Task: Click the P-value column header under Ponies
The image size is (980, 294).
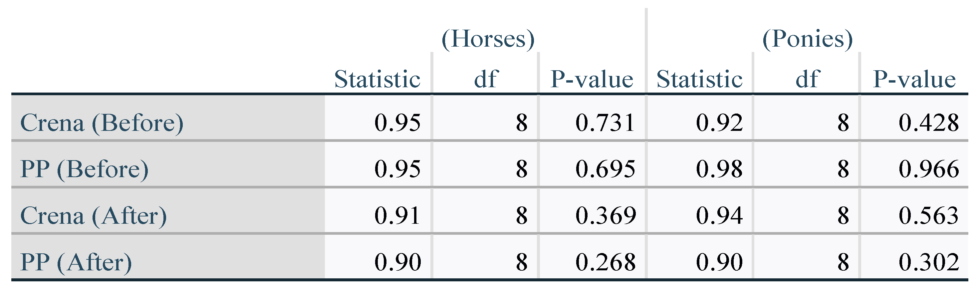Action: point(914,79)
